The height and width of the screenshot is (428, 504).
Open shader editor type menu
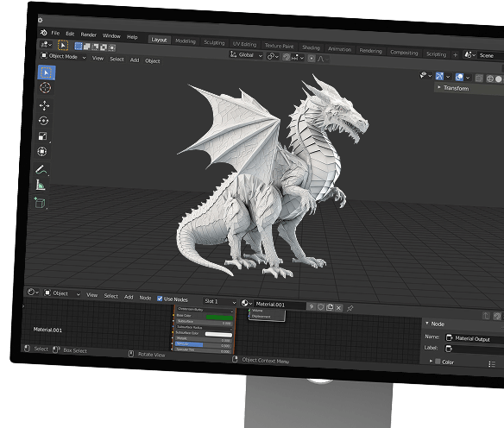[33, 292]
